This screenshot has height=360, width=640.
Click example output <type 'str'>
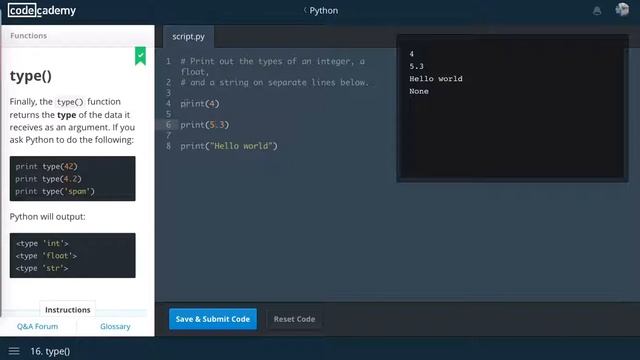pos(42,269)
